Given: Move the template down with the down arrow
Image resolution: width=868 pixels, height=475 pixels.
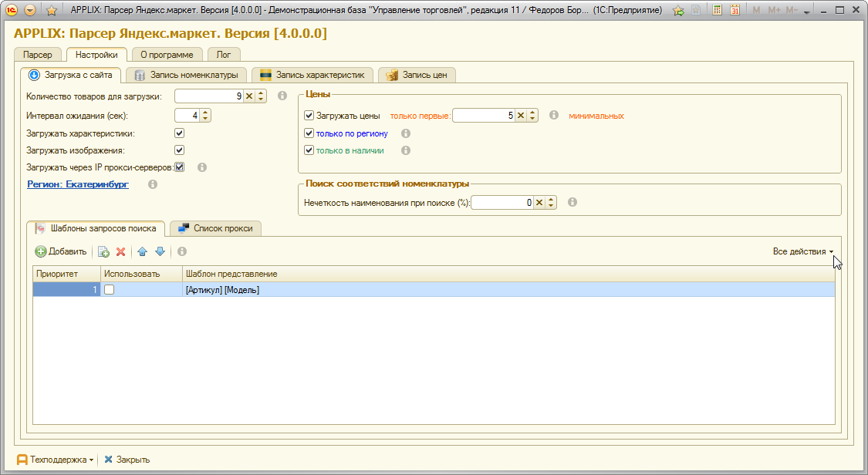Looking at the screenshot, I should pyautogui.click(x=160, y=251).
